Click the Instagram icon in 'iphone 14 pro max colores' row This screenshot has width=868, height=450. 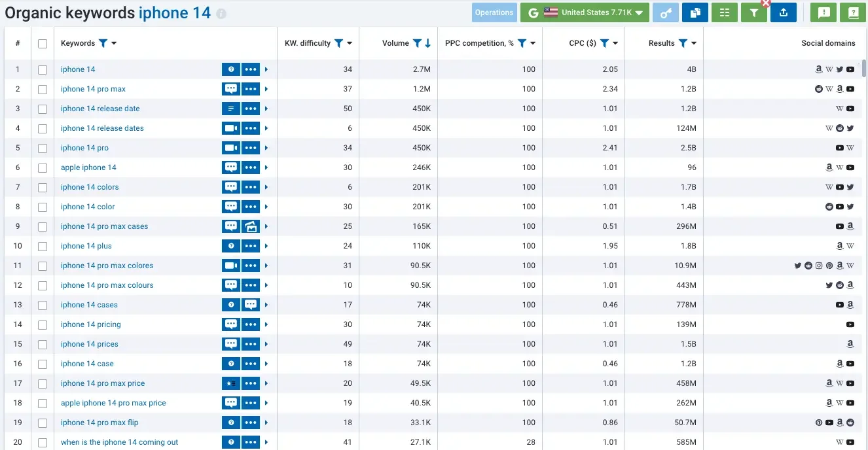819,266
